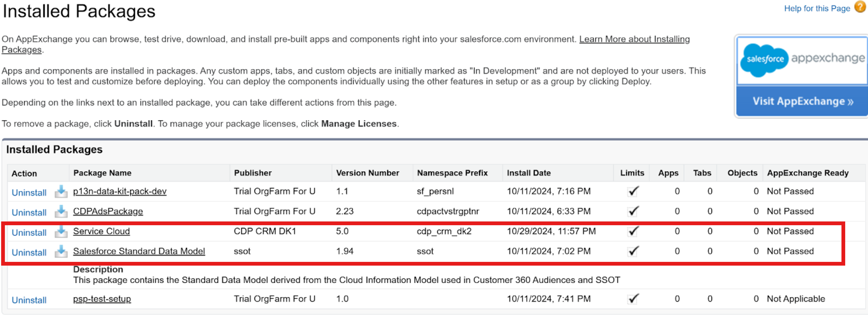Uninstall the p13n-data-kit-pack-dev package
Viewport: 868px width, 315px height.
[x=29, y=193]
